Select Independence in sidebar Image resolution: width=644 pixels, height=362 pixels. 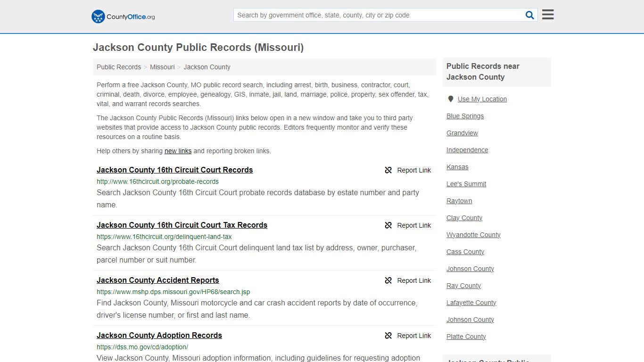[x=467, y=150]
